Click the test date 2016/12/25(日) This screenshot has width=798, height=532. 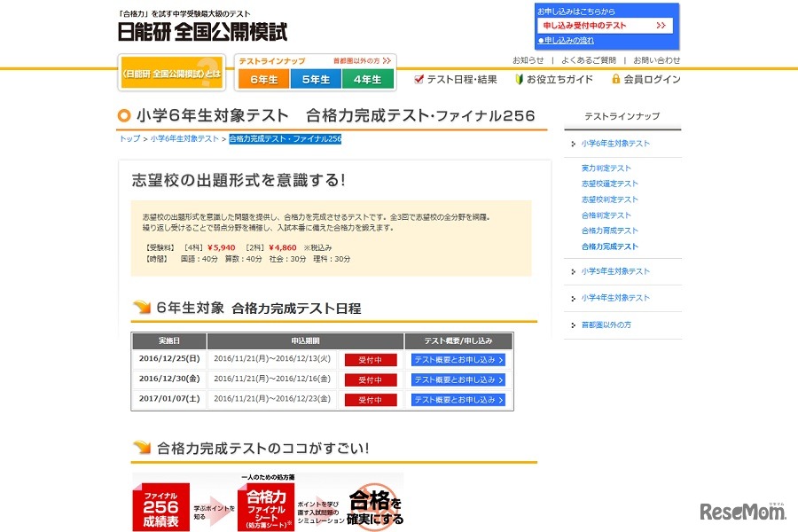169,358
